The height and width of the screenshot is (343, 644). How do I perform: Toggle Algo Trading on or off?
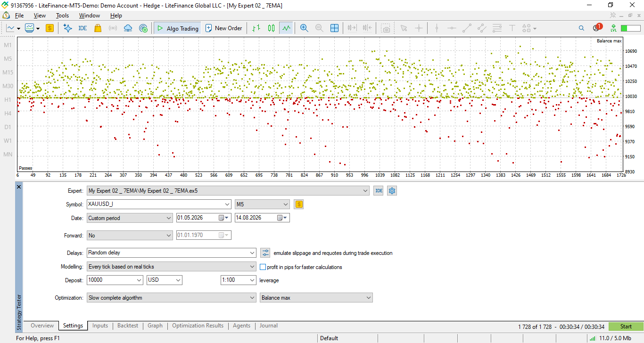[178, 28]
